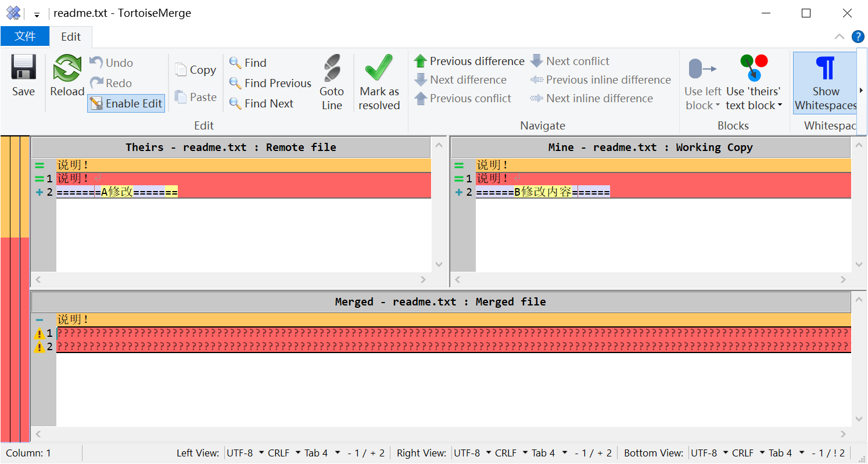
Task: Click conflicted line 1 in Merged pane
Action: point(454,333)
